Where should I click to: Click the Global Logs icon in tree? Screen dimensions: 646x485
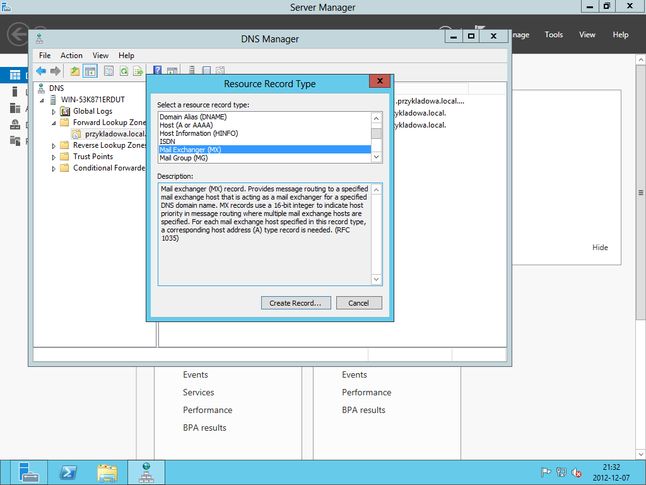(65, 111)
